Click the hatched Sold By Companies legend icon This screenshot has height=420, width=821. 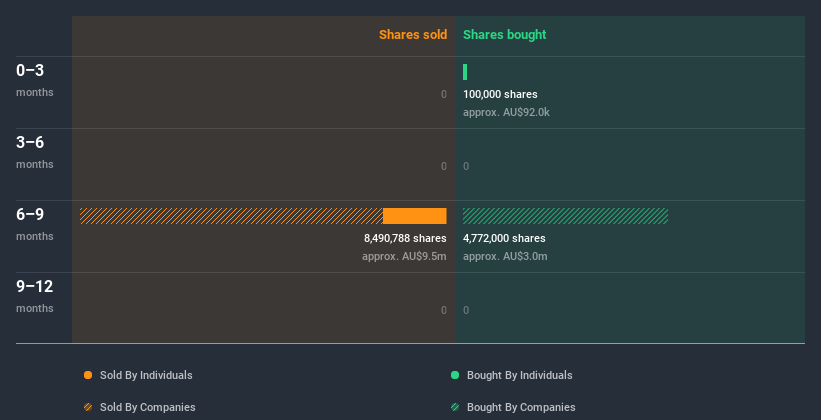(x=88, y=407)
